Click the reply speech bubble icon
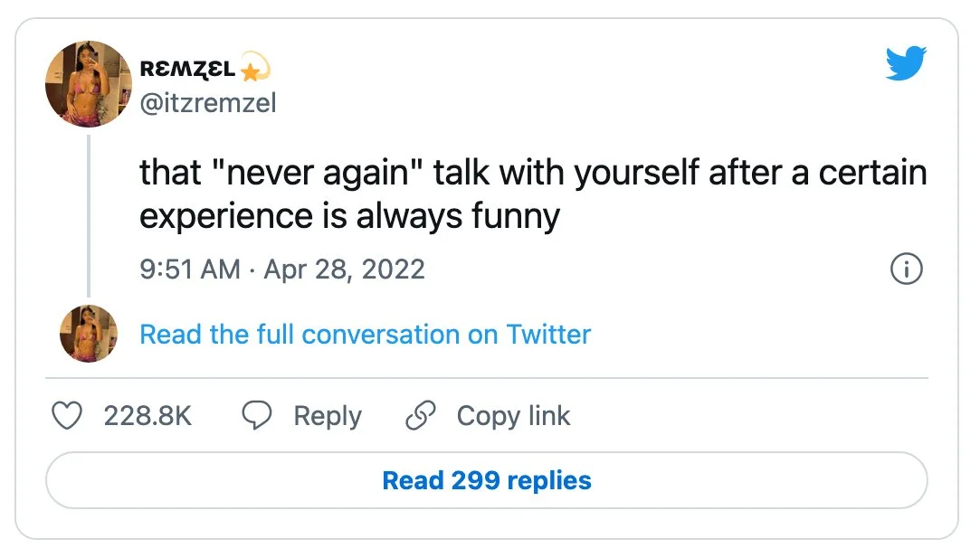 pos(257,416)
